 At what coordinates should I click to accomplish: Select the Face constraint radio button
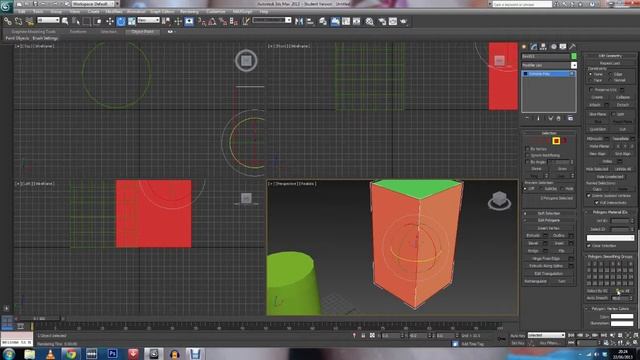(590, 80)
